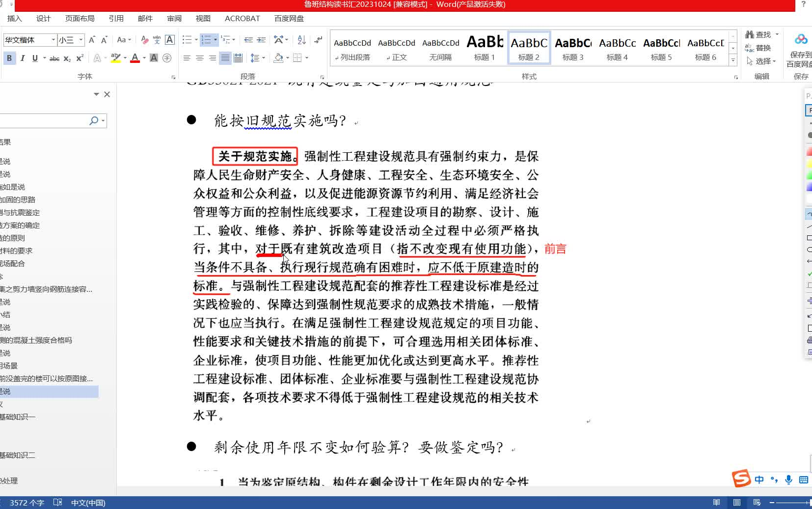Open the 页面布局 ribbon tab
Viewport: 812px width, 509px height.
[x=80, y=18]
